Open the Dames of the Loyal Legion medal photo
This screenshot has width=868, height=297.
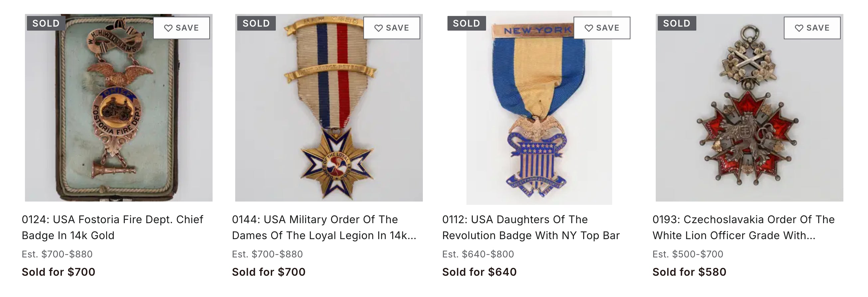tap(329, 114)
